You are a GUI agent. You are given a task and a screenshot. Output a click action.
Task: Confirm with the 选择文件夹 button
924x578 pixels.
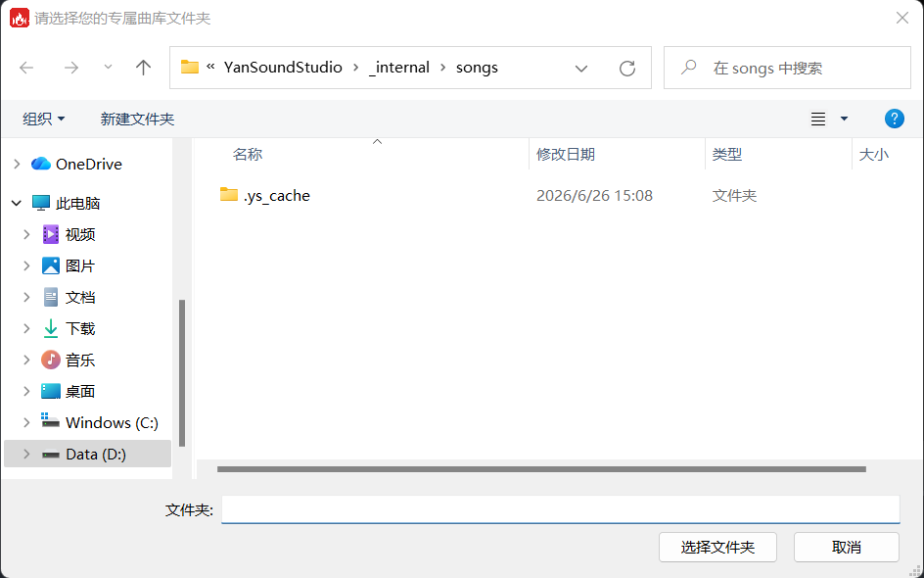pos(717,548)
